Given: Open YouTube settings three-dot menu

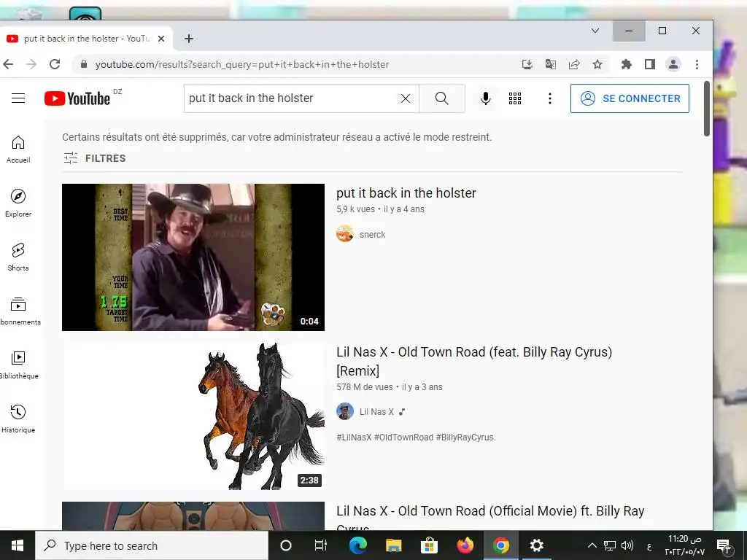Looking at the screenshot, I should tap(550, 98).
